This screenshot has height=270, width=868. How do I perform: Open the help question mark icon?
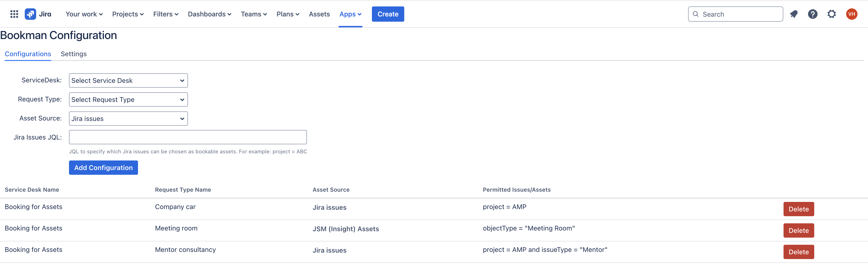coord(813,14)
